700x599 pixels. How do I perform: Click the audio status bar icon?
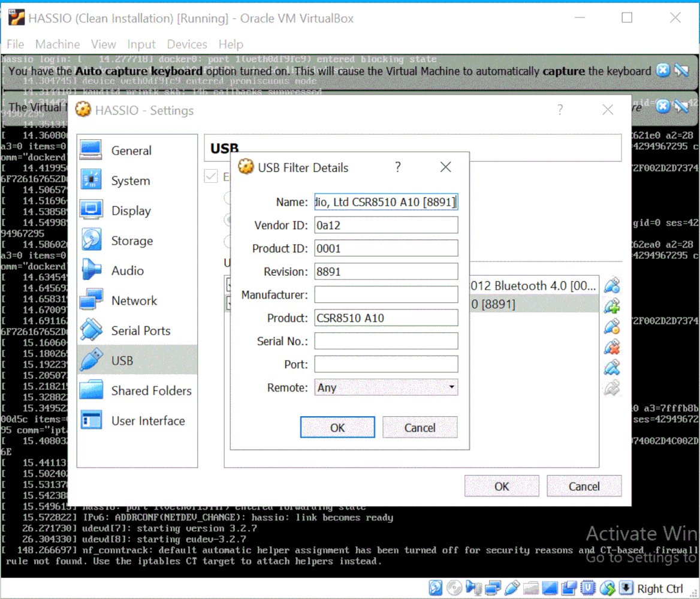475,588
